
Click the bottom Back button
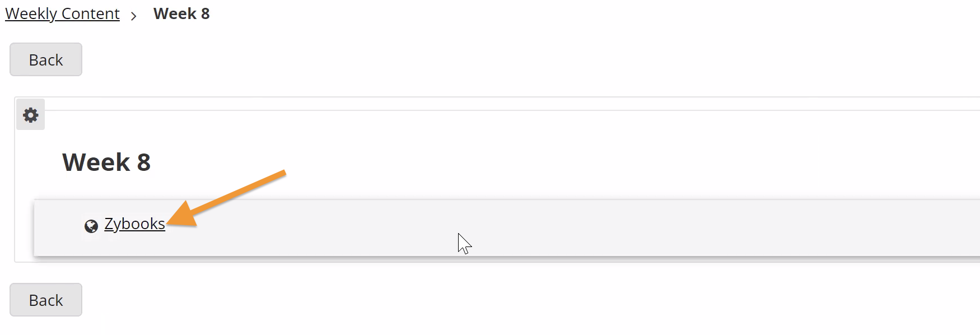[x=46, y=300]
